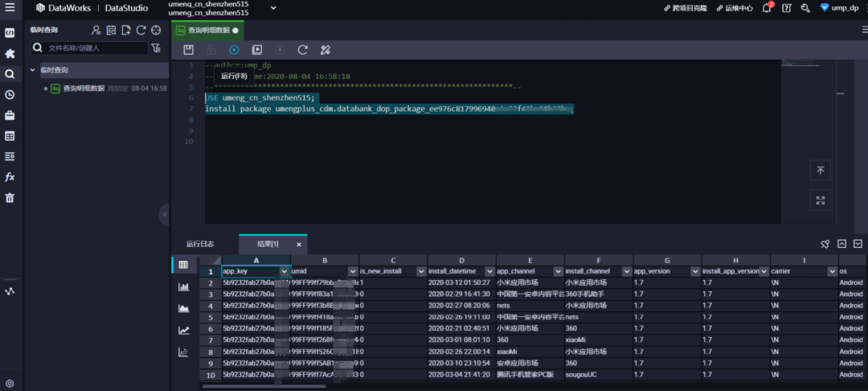The image size is (868, 391).
Task: Open the trash recycle bin sidebar icon
Action: 10,198
